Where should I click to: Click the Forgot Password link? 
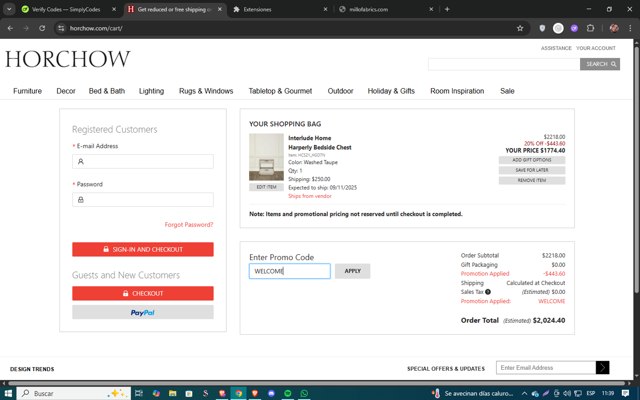pyautogui.click(x=189, y=224)
